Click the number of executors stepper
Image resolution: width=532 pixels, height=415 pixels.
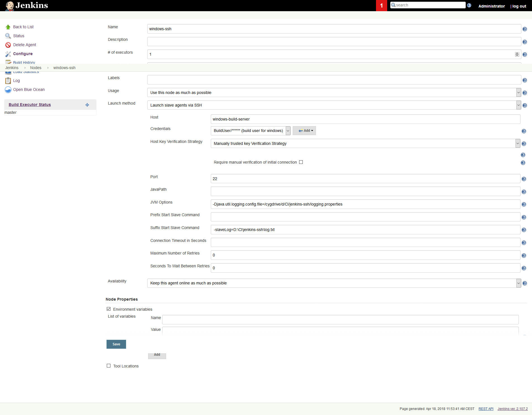click(x=517, y=54)
